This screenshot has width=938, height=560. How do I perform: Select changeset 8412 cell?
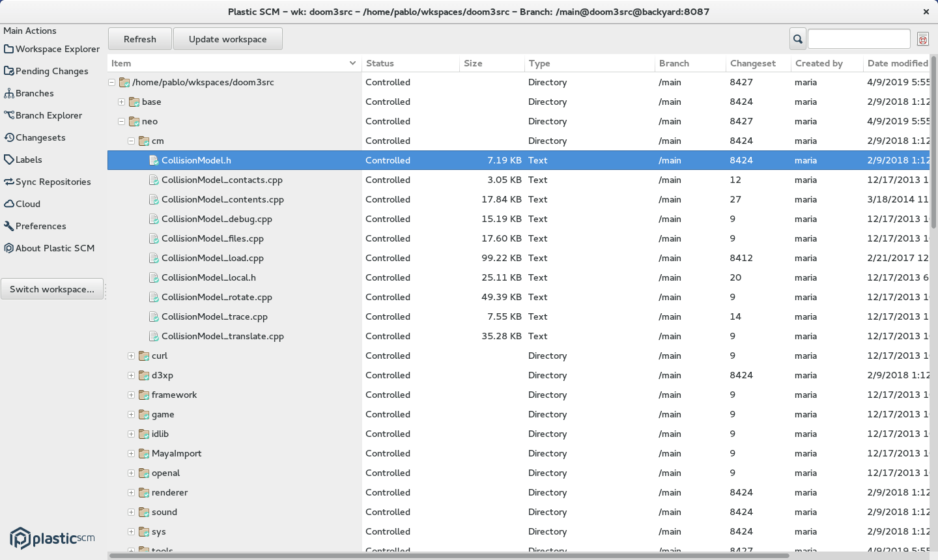pos(741,258)
